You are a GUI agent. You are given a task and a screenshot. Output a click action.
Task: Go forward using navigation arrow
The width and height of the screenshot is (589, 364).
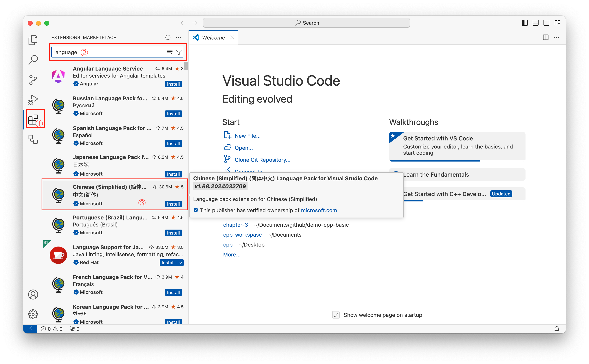194,23
